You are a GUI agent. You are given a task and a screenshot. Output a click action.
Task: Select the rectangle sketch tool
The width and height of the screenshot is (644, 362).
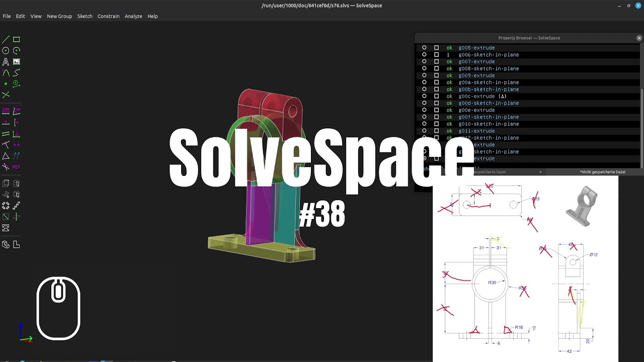(17, 39)
